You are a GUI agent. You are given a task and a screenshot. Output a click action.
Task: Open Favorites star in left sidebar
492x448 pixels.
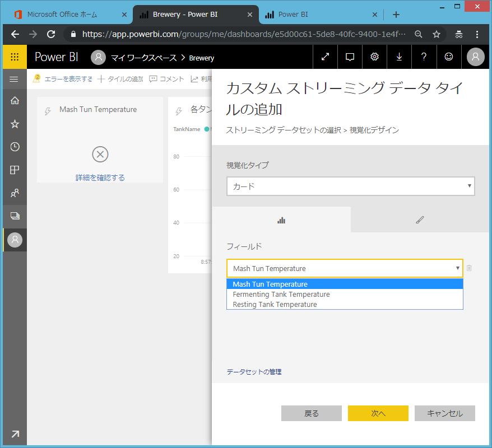click(15, 124)
